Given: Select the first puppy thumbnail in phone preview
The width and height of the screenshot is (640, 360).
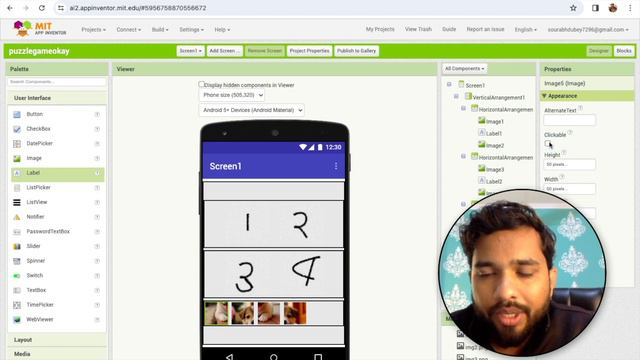Looking at the screenshot, I should [x=216, y=313].
